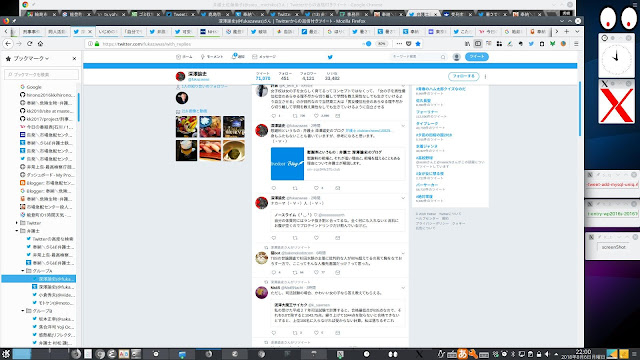The height and width of the screenshot is (360, 640).
Task: Collapse the グループB folder
Action: click(x=23, y=311)
